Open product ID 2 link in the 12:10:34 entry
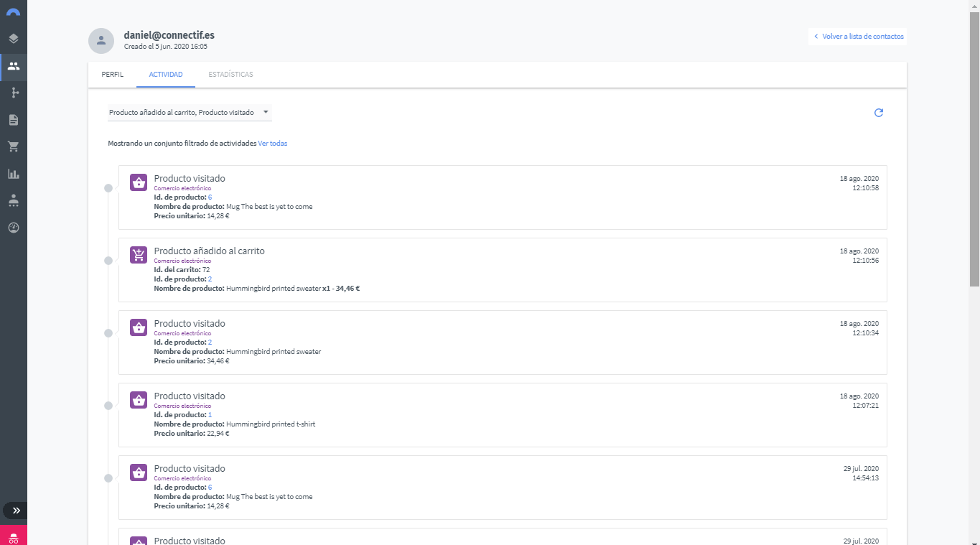 click(210, 343)
